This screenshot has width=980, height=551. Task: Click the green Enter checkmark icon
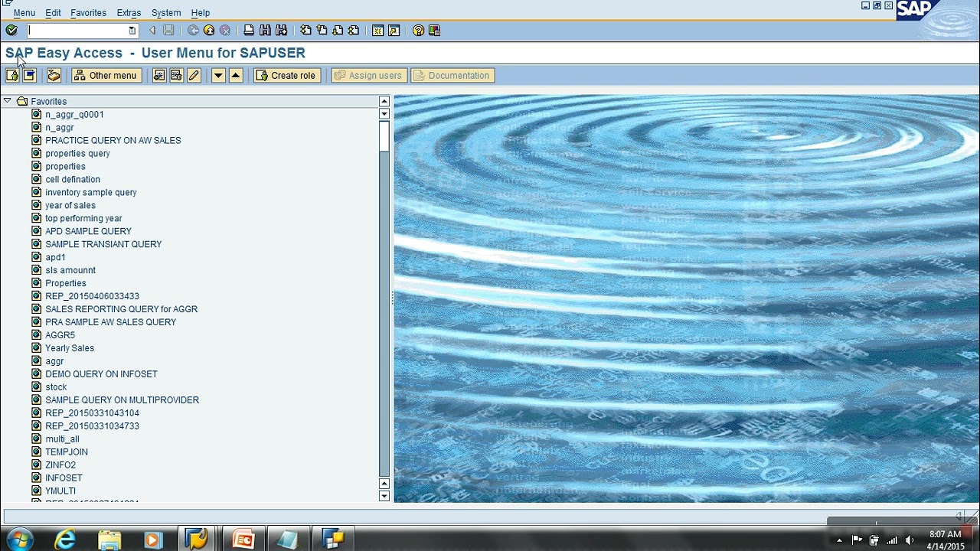pos(11,31)
